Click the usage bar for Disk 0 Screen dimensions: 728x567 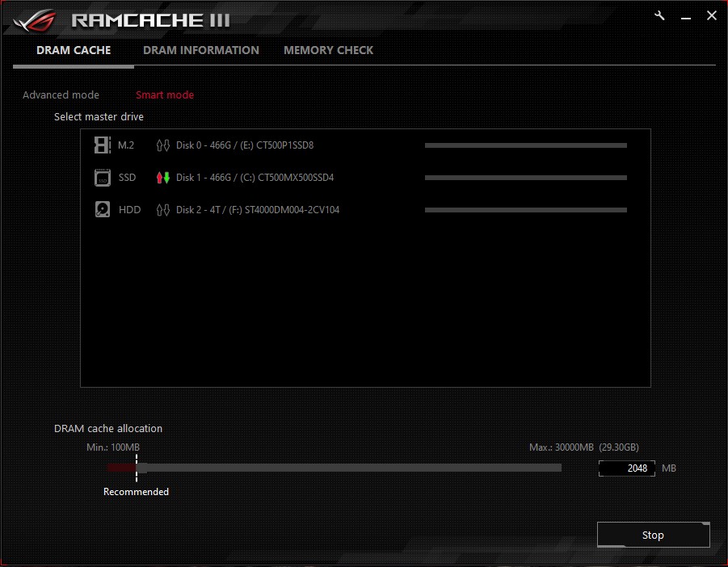[525, 145]
